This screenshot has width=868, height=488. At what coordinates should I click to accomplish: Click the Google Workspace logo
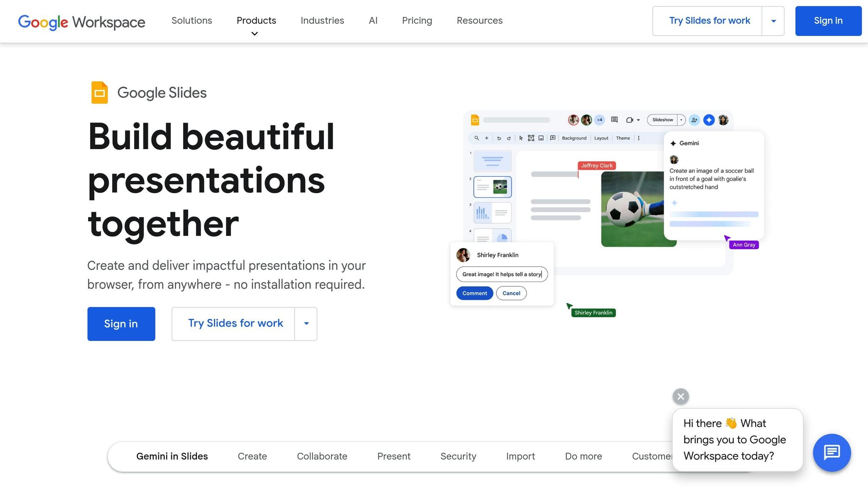81,22
